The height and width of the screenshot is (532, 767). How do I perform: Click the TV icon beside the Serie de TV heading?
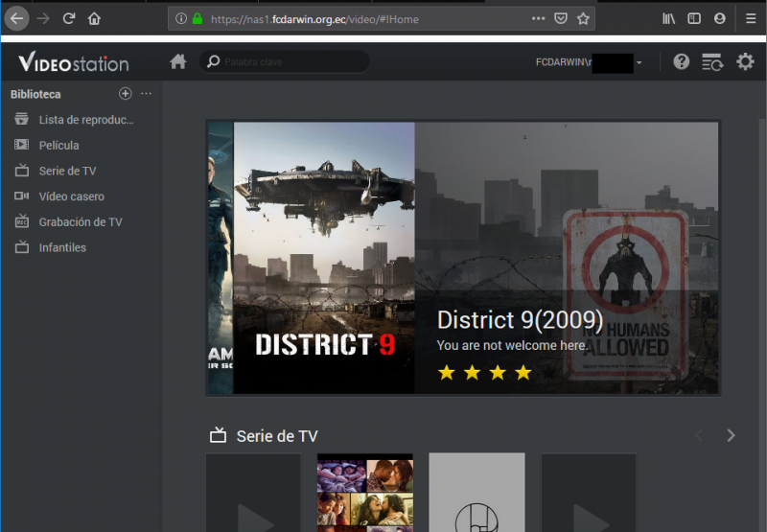point(218,434)
